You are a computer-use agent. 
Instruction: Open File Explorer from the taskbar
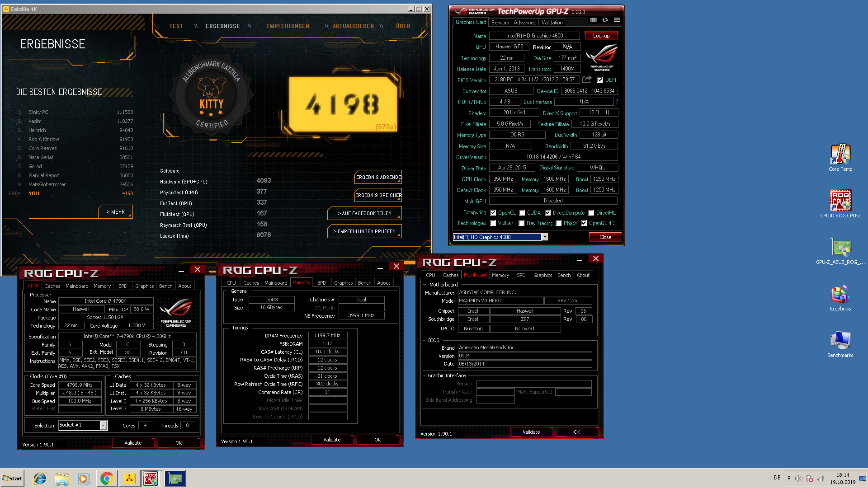62,479
